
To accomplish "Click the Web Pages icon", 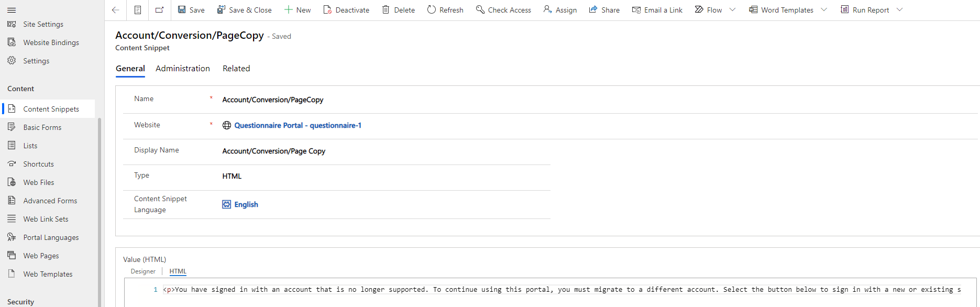I will pos(12,255).
